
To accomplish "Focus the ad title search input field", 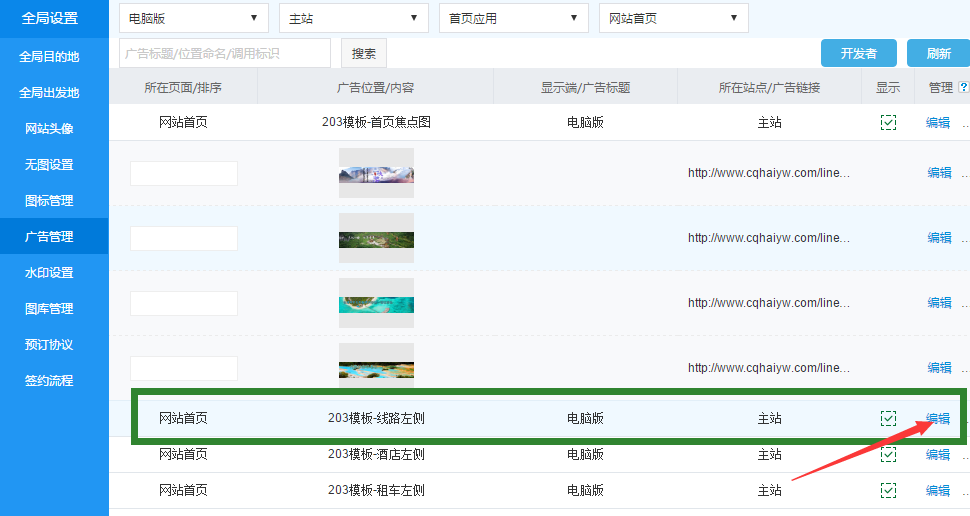I will point(225,54).
